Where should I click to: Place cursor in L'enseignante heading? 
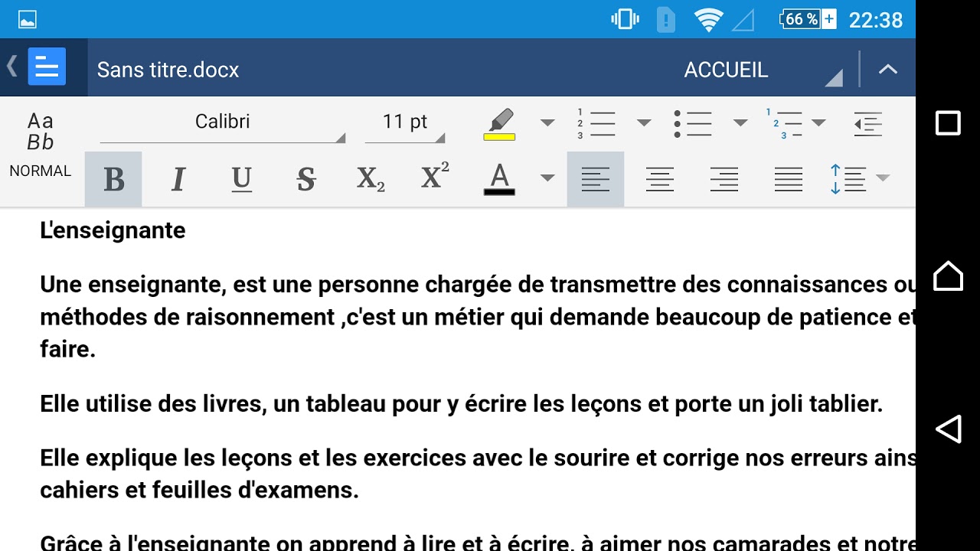113,230
